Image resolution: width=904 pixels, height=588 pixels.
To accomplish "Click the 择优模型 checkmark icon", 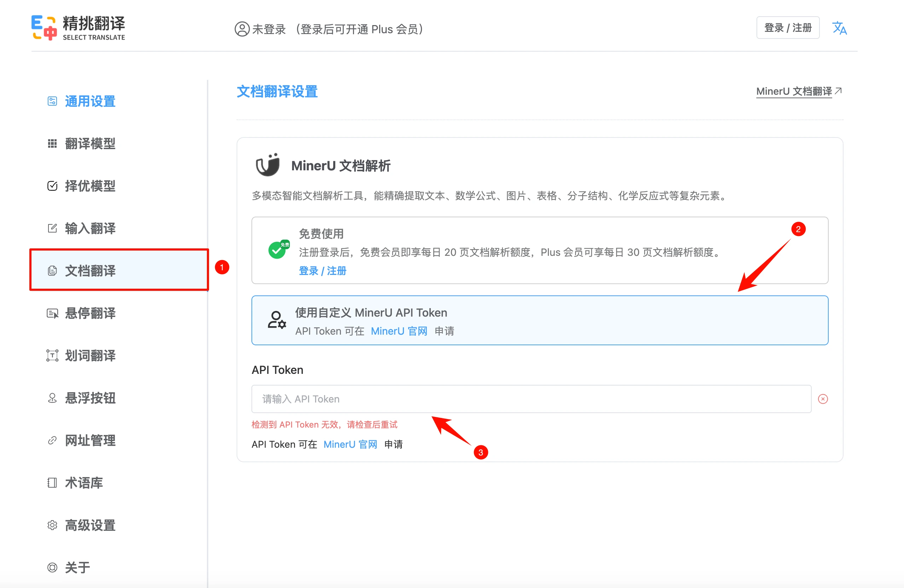I will [52, 186].
